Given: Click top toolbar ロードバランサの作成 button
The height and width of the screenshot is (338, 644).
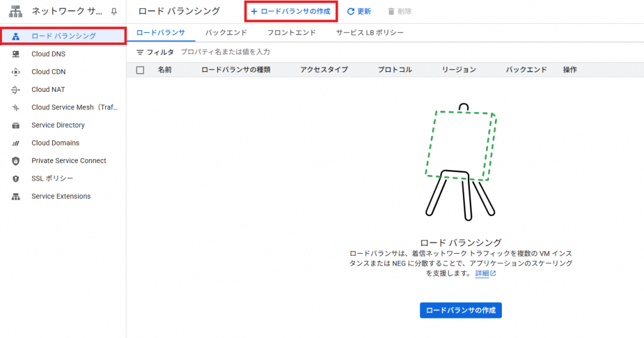Looking at the screenshot, I should (291, 11).
